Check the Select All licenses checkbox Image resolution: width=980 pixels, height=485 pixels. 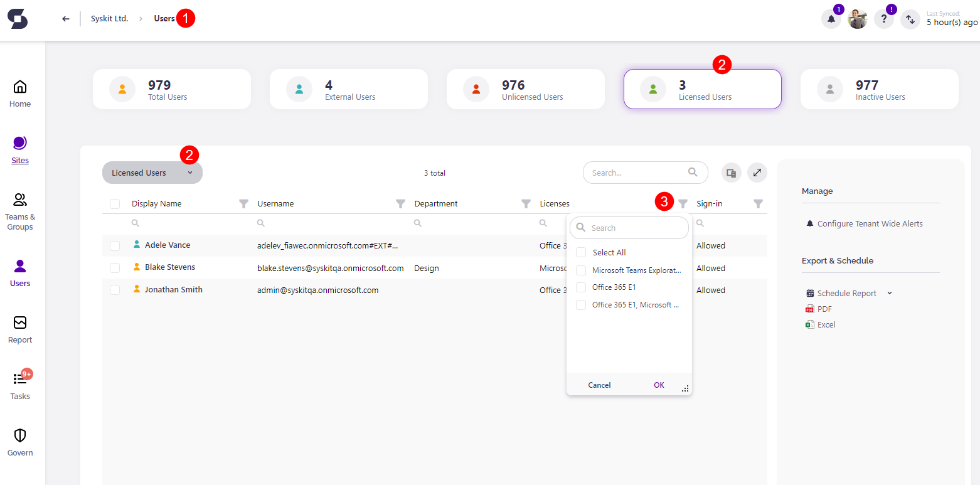(580, 252)
